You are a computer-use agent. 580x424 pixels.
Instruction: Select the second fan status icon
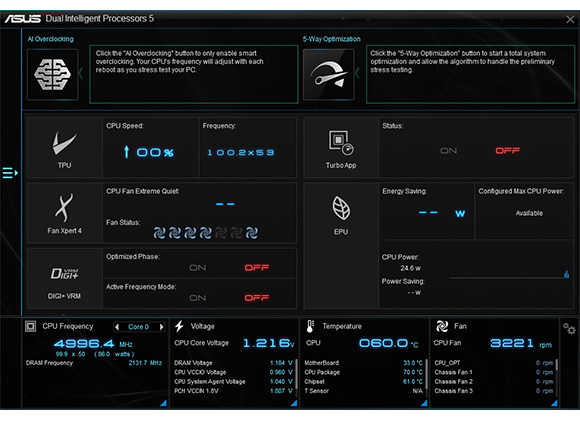(x=175, y=233)
